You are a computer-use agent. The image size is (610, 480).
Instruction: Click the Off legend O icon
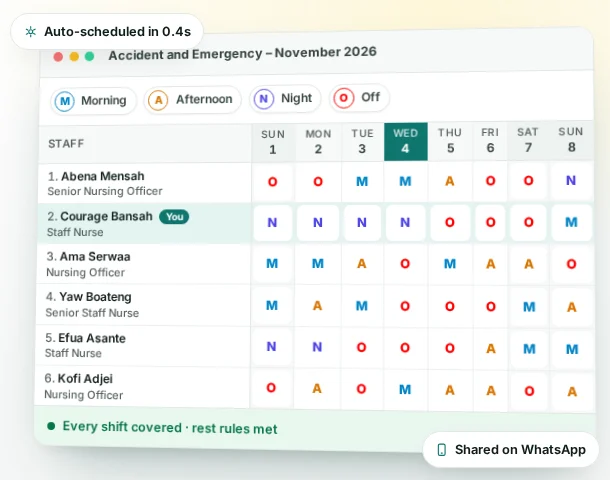click(x=344, y=98)
